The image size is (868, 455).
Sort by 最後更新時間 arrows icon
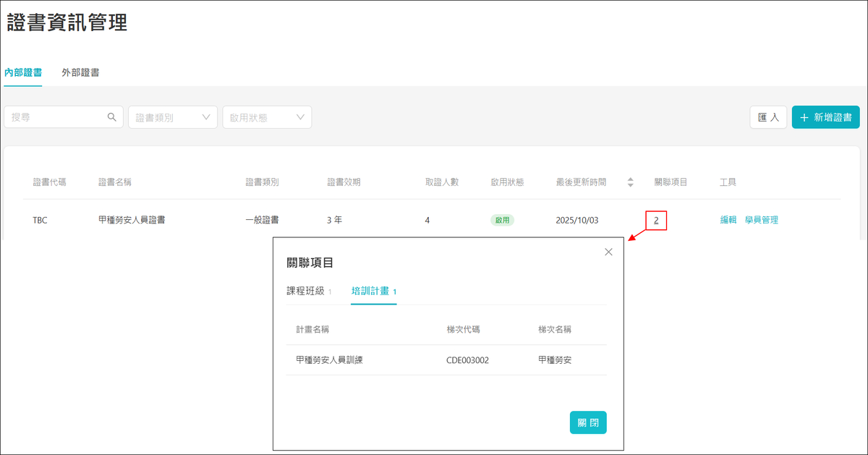[630, 182]
